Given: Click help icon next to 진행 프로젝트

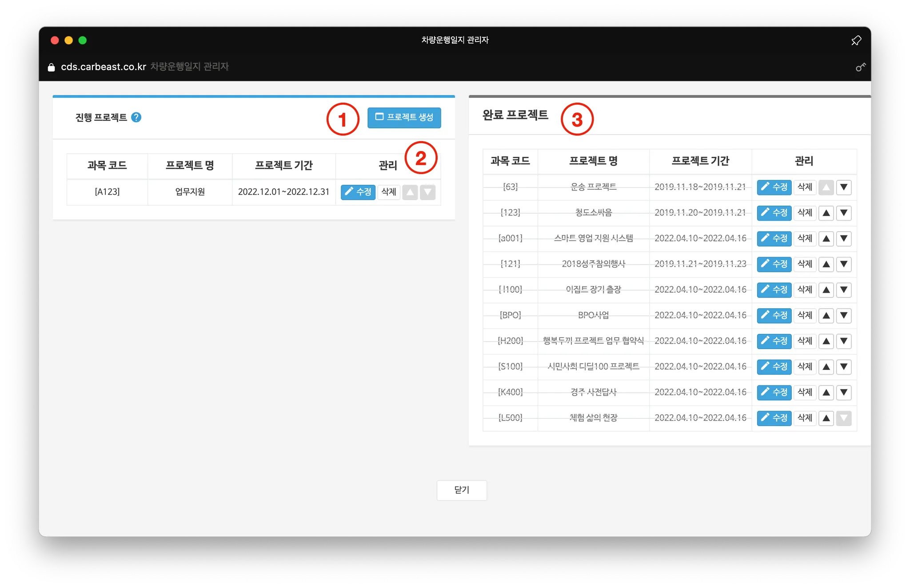Looking at the screenshot, I should click(x=136, y=117).
